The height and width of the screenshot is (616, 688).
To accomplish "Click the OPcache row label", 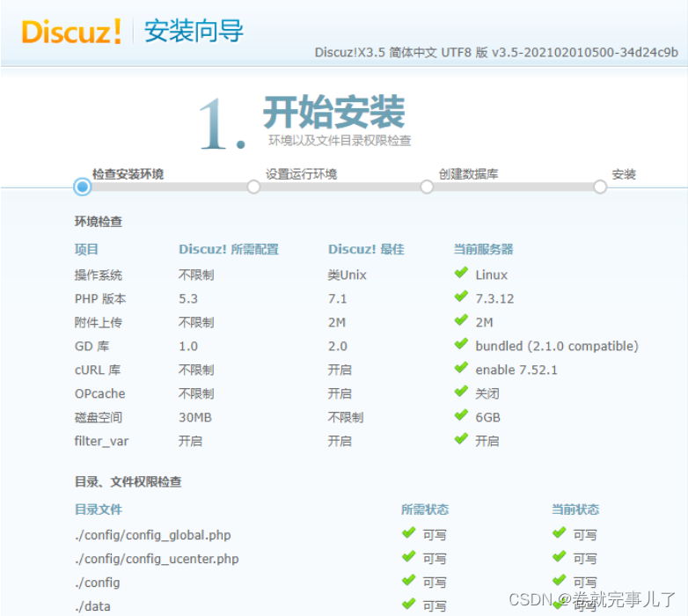I will 99,393.
